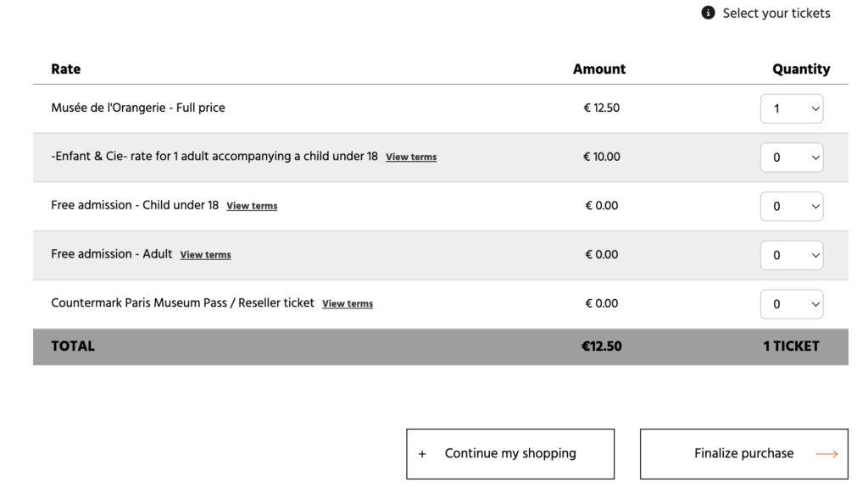View terms for Countermark Paris Museum Pass

click(x=348, y=304)
